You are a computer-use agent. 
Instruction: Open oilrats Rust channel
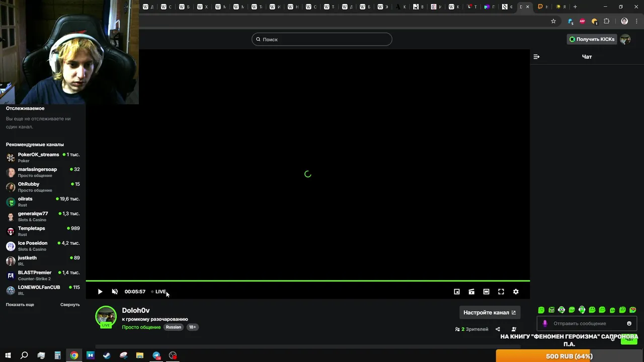click(43, 202)
